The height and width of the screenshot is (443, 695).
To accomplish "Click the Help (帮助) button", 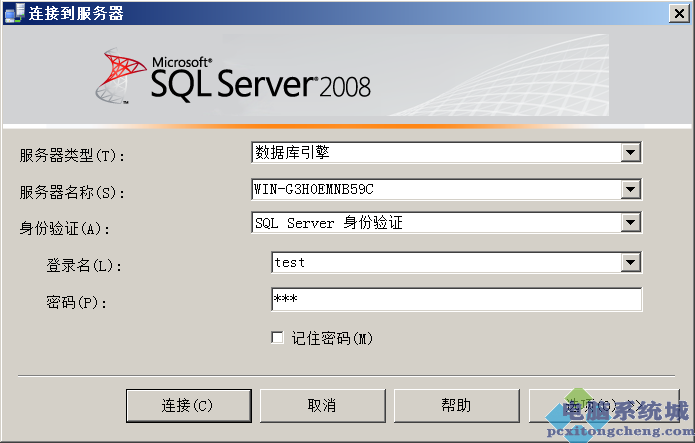I will (457, 406).
